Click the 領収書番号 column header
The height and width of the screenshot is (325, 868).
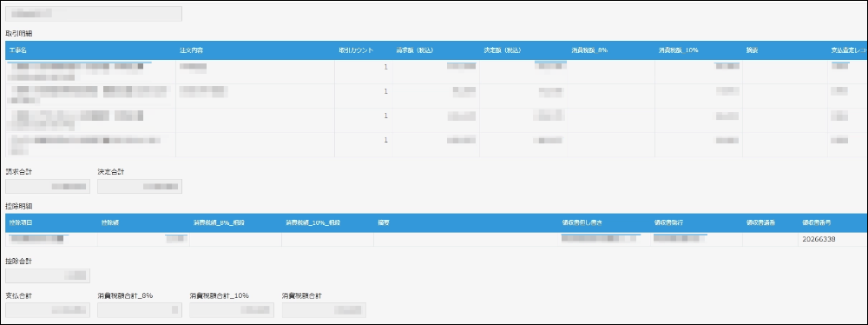point(832,222)
